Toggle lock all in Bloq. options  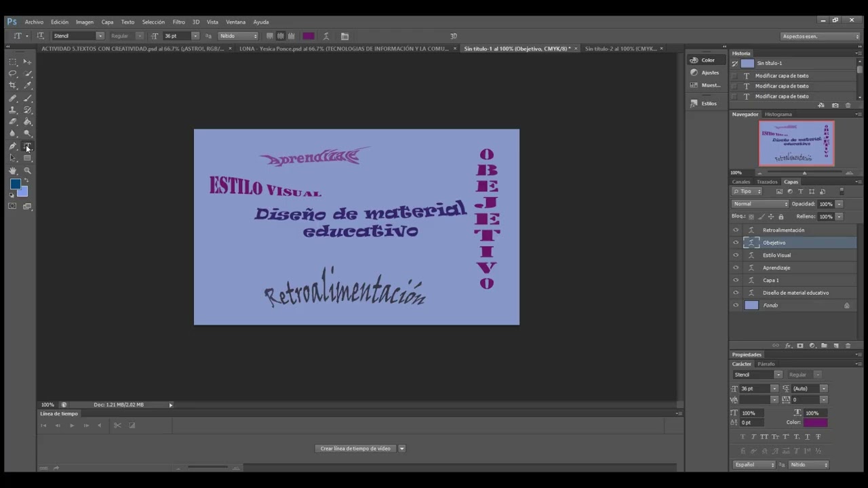[x=781, y=216]
